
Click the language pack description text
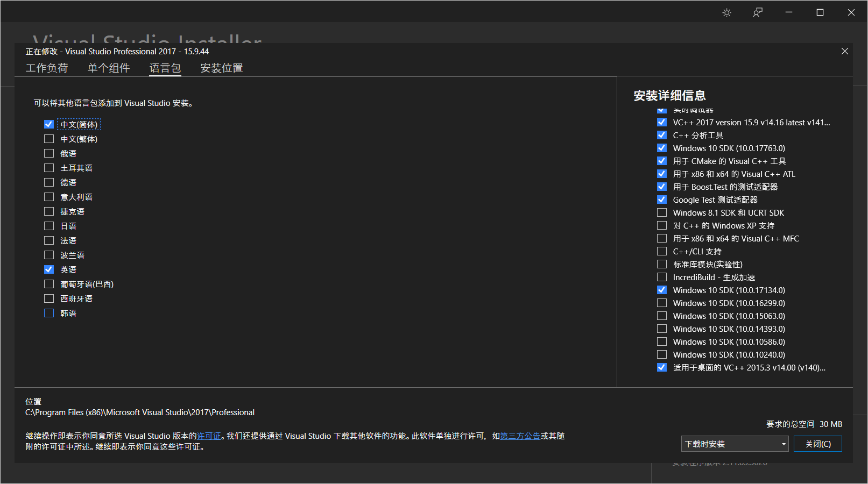coord(114,103)
